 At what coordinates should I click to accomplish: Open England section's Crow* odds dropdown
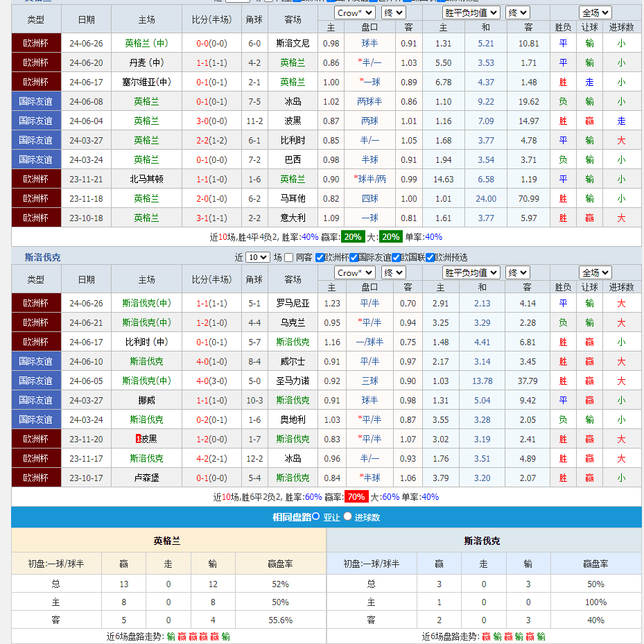(x=354, y=12)
